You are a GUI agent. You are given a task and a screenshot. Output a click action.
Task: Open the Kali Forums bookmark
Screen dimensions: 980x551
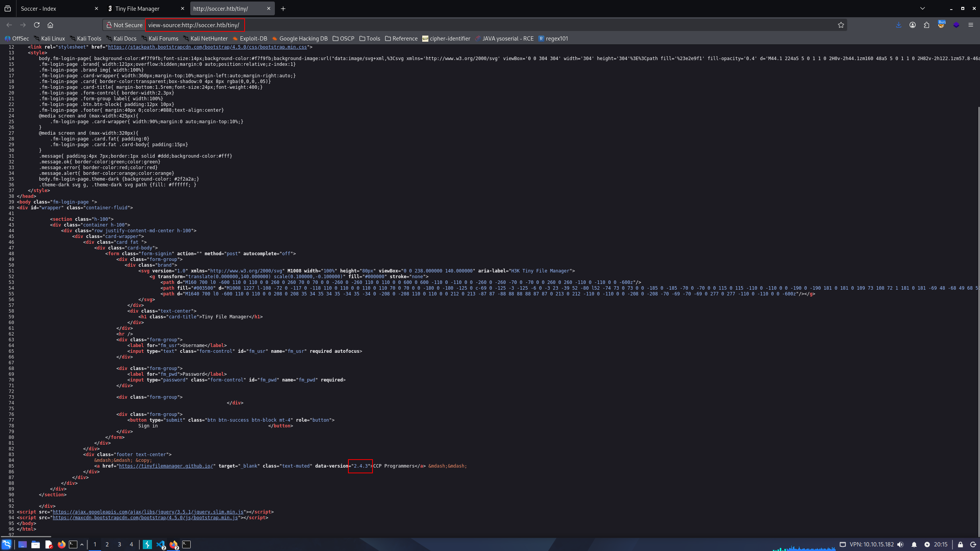[160, 39]
